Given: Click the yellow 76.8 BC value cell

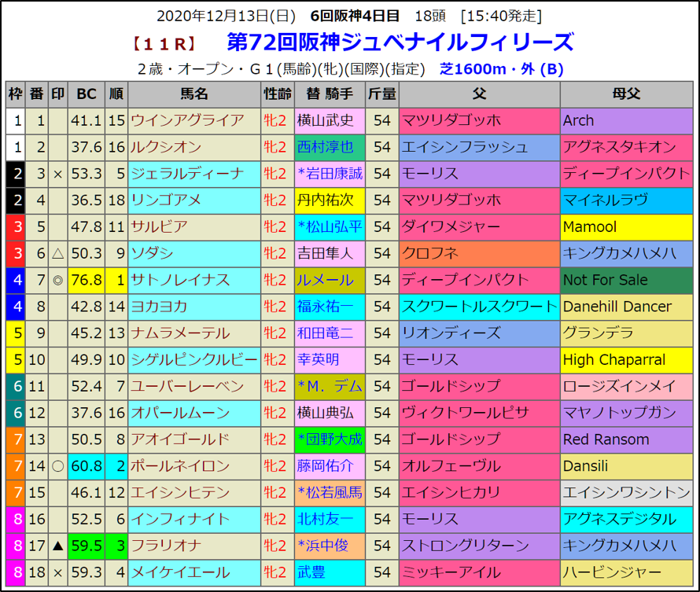Looking at the screenshot, I should 87,280.
